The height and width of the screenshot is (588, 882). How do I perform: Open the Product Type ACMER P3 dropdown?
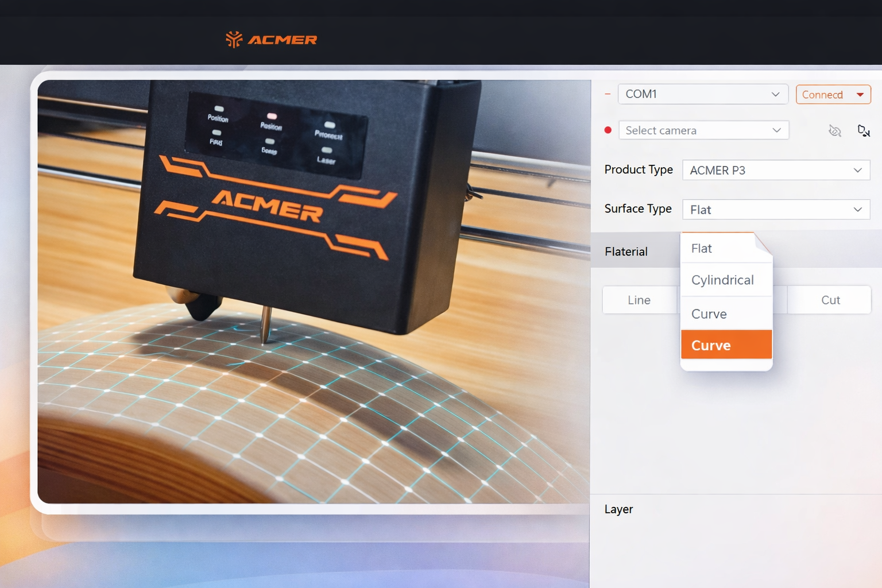pos(775,171)
